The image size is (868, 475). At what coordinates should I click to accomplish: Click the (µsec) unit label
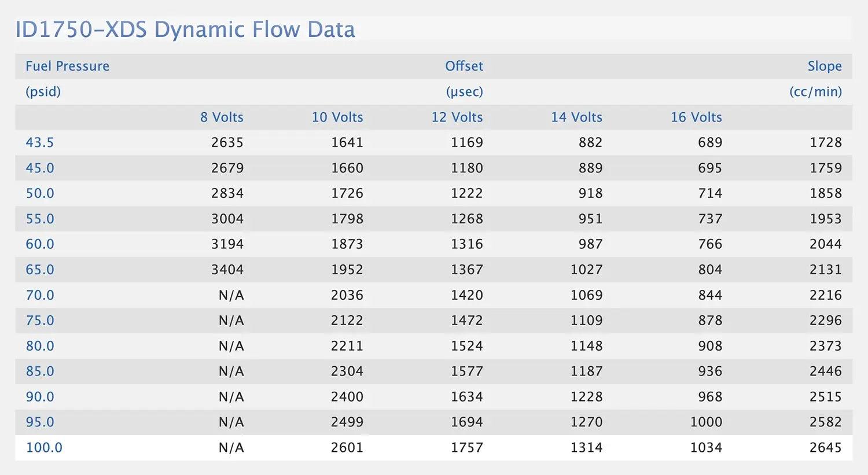(464, 91)
